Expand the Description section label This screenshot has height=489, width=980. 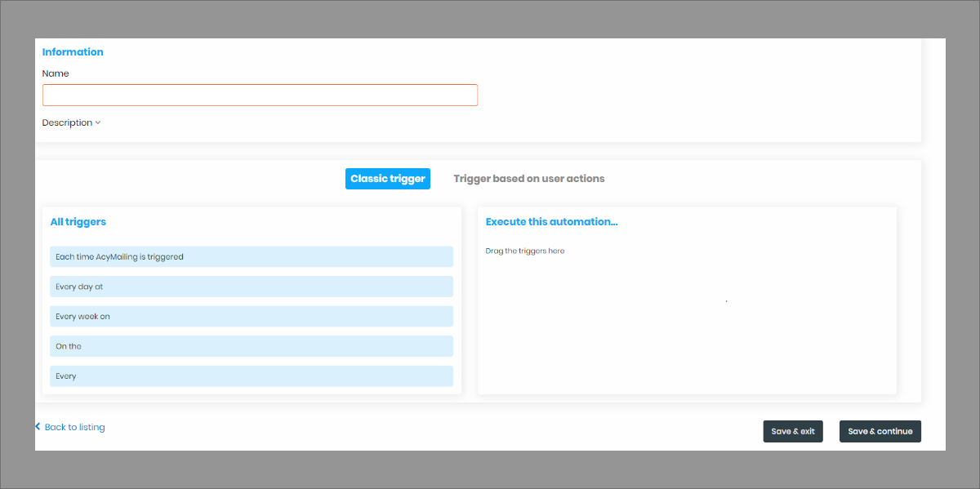(x=67, y=122)
